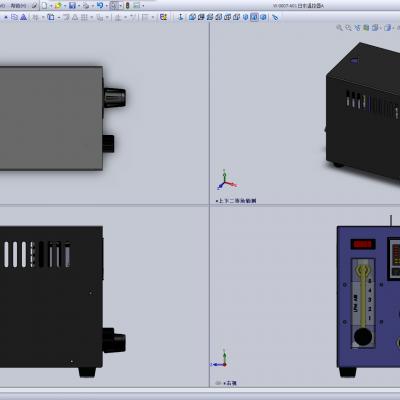Click the 右视 viewport label

[230, 383]
